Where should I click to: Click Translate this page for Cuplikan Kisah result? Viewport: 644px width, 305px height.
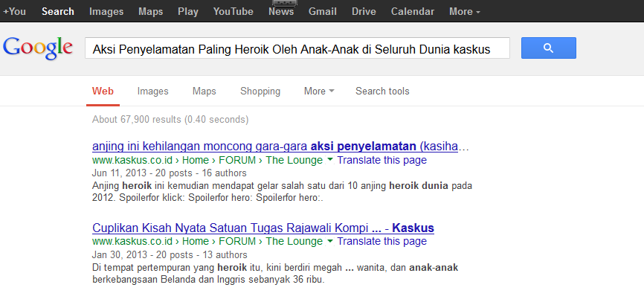pyautogui.click(x=382, y=241)
